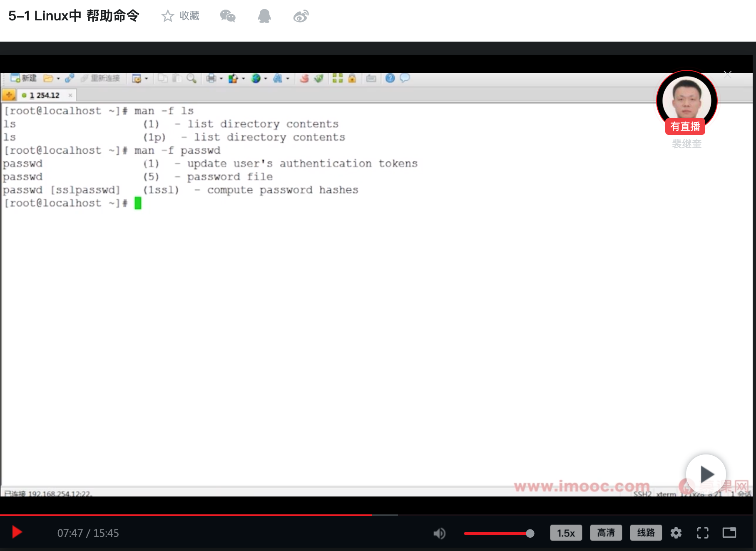The width and height of the screenshot is (756, 551).
Task: Click the padlock lock toolbar icon
Action: 352,78
